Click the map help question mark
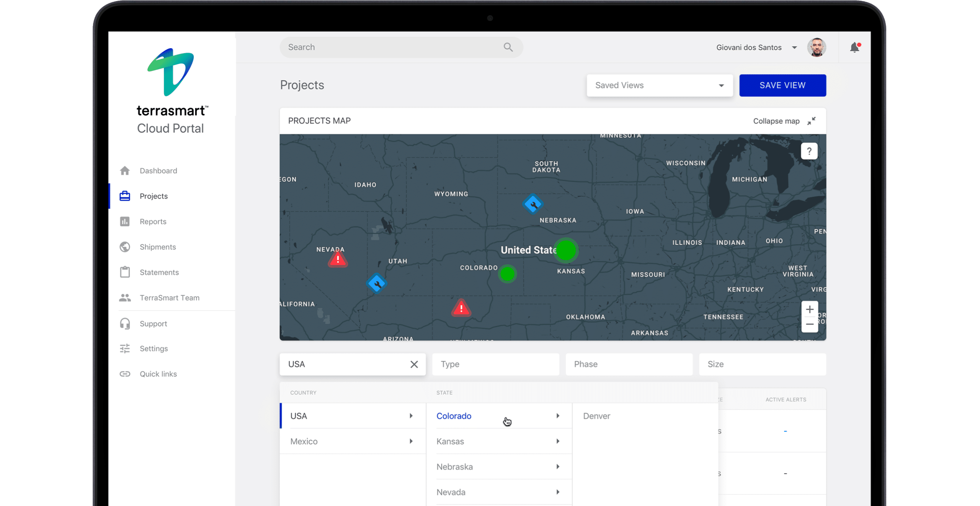Screen dimensions: 980x506 pyautogui.click(x=809, y=151)
